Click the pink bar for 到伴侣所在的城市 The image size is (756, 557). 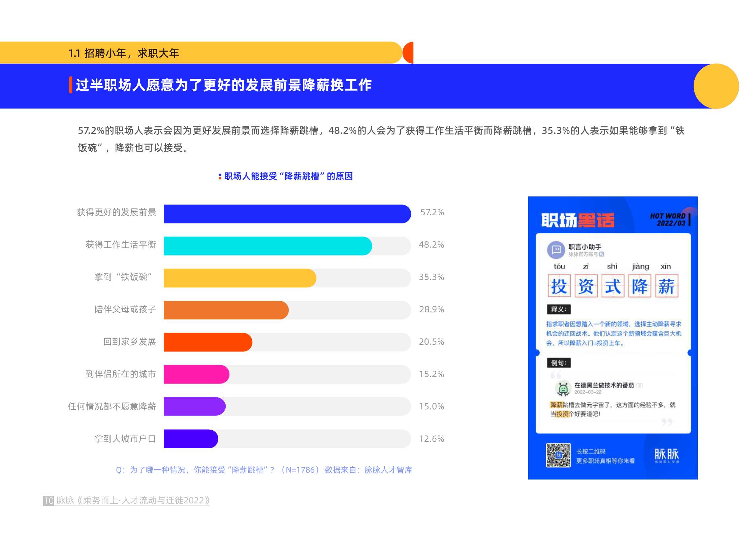[196, 374]
